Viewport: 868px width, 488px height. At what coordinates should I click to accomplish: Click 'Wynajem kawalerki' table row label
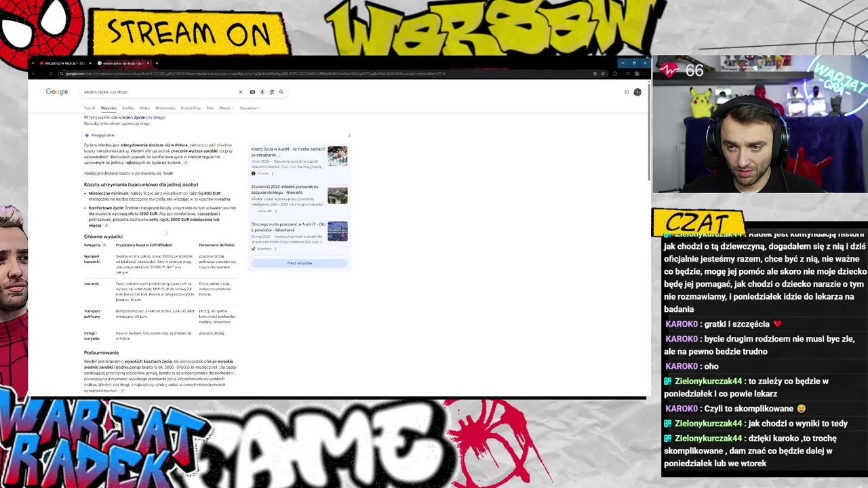point(92,259)
